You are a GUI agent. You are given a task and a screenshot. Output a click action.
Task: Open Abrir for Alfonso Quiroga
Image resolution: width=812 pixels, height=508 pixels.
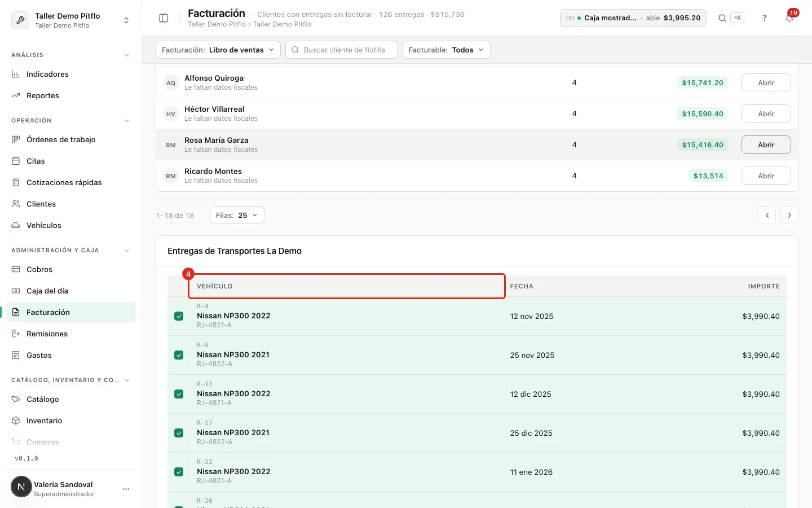click(766, 82)
